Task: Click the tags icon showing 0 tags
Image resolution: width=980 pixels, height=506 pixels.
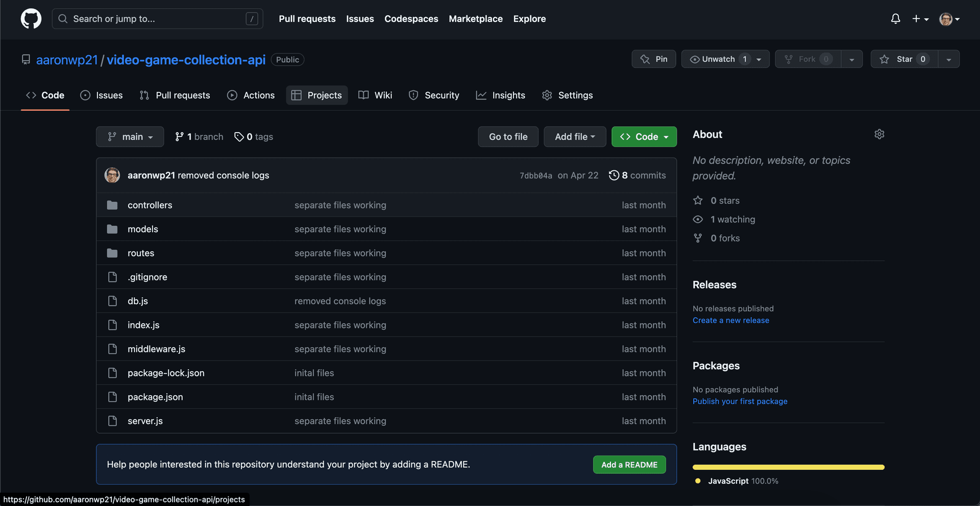Action: [x=239, y=137]
